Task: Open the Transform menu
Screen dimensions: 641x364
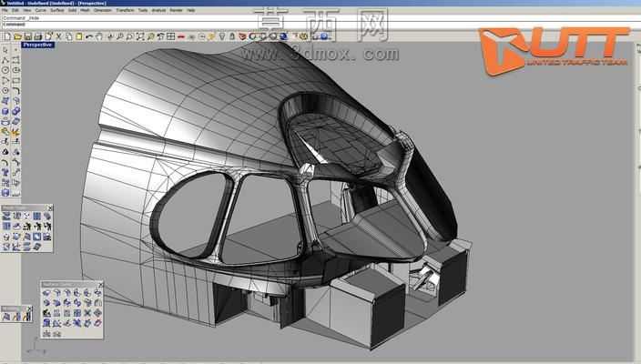Action: pyautogui.click(x=125, y=10)
